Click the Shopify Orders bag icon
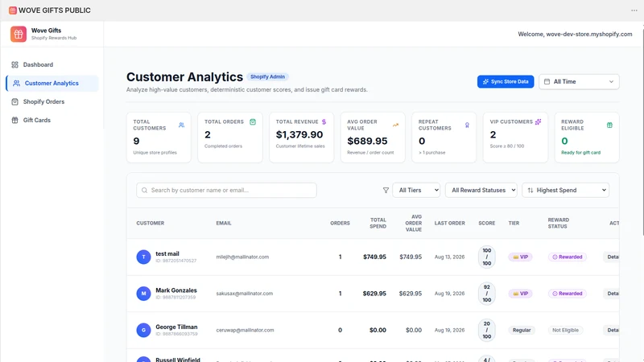The height and width of the screenshot is (362, 644). coord(14,101)
